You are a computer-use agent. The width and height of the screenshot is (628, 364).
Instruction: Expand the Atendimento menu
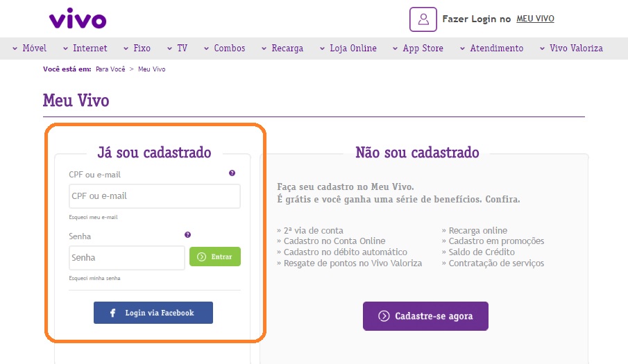(x=491, y=49)
